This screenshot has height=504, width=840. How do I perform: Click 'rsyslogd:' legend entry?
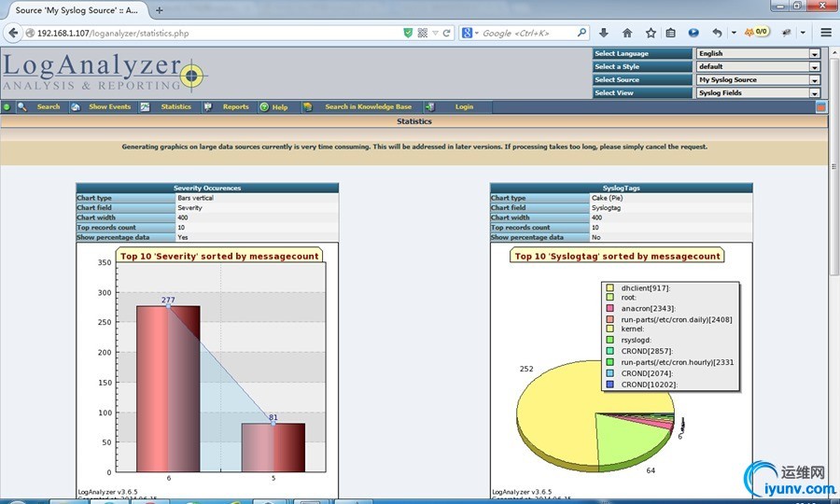coord(637,340)
